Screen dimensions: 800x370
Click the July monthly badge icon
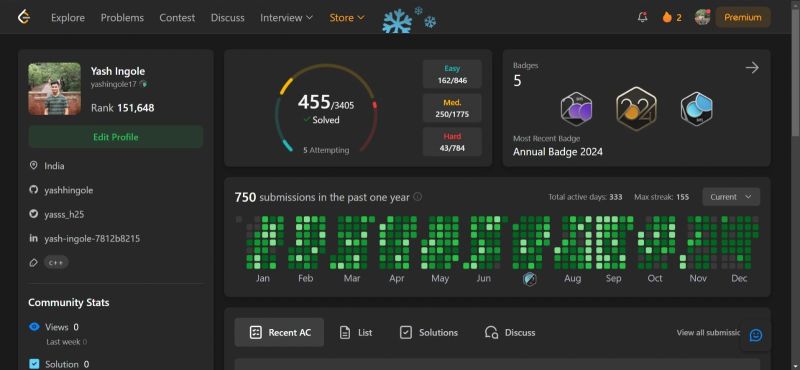click(x=530, y=279)
